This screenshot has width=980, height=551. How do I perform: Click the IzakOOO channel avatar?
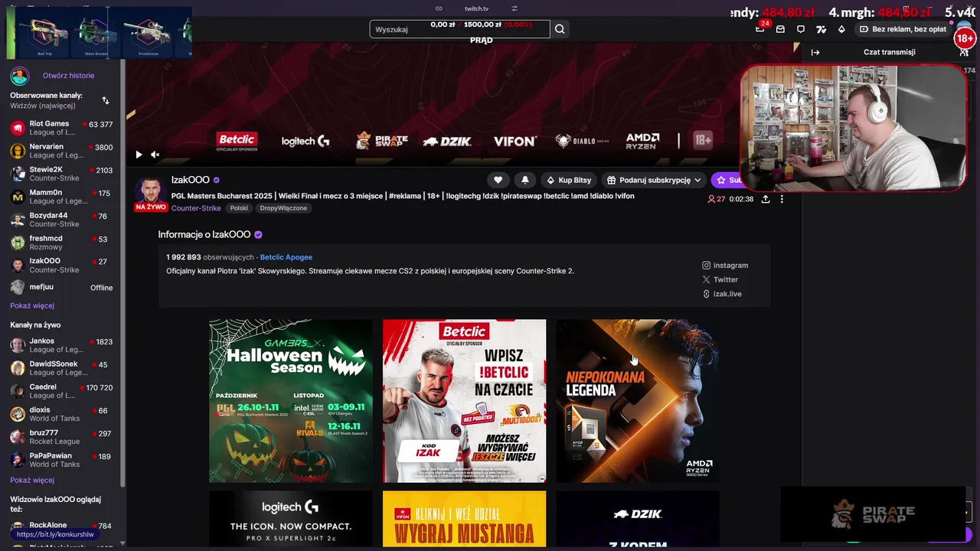point(151,191)
